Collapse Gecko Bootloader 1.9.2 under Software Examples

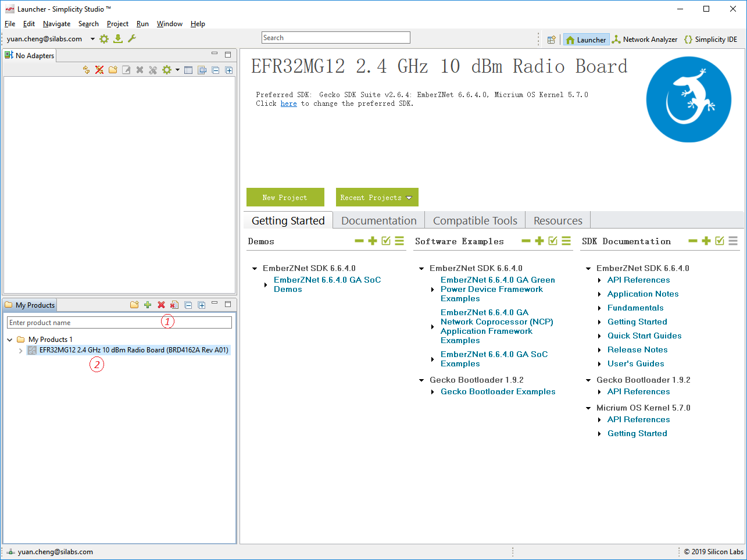tap(421, 380)
